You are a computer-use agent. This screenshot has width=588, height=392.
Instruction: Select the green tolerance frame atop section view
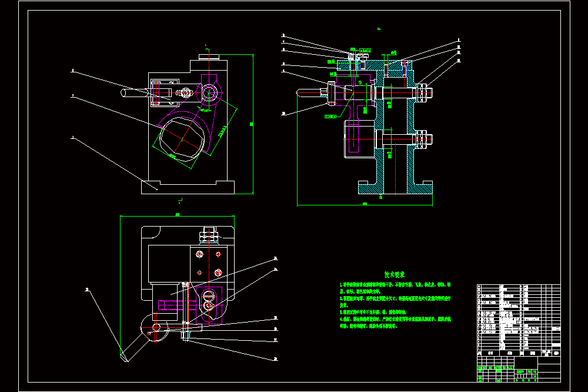tap(365, 50)
